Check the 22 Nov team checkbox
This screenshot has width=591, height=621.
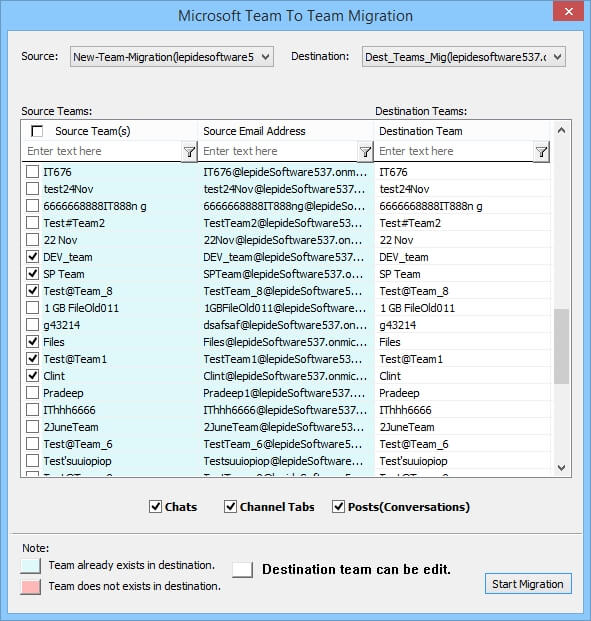[x=32, y=240]
